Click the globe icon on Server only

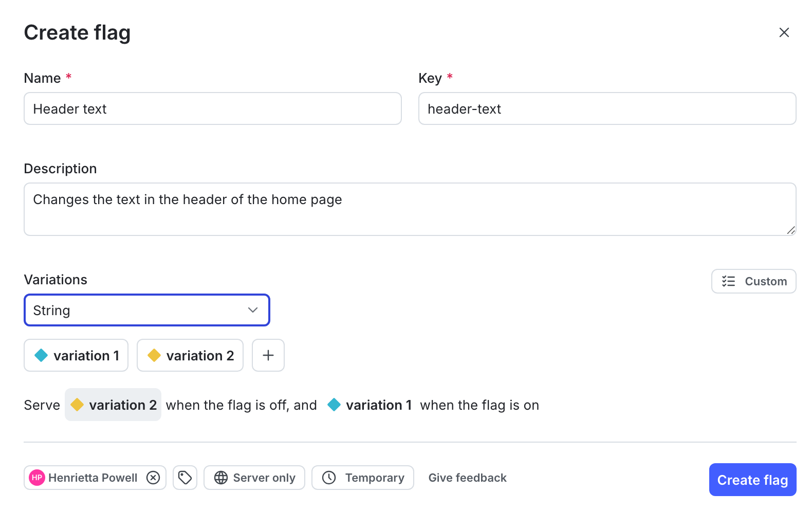[222, 478]
